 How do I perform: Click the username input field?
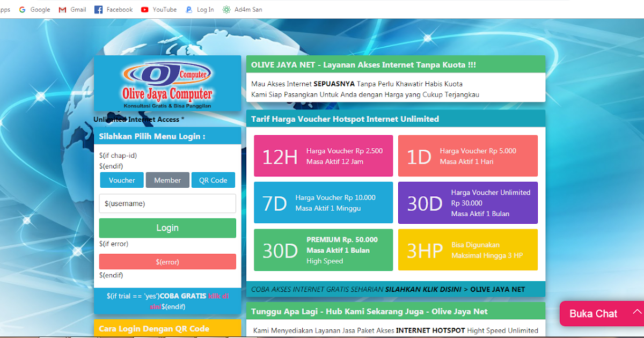click(167, 203)
